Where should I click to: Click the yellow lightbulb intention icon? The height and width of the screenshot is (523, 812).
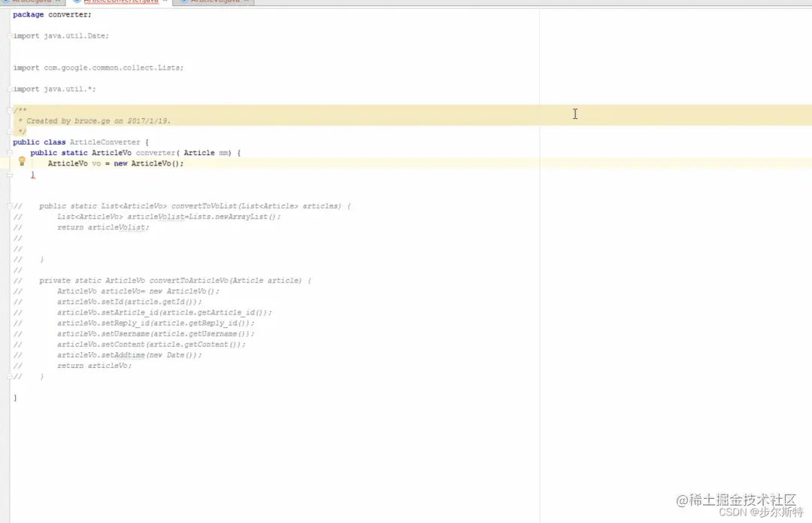[x=22, y=162]
